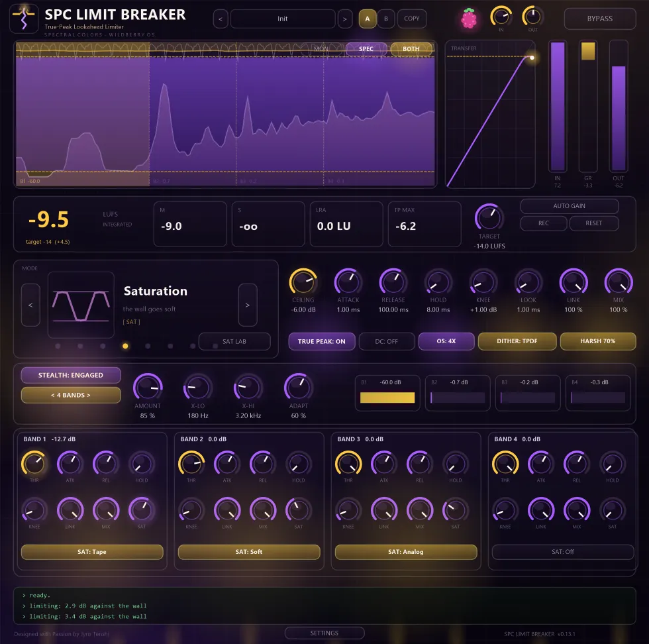Click the Saturation mode waveform thumbnail
649x644 pixels.
click(81, 305)
